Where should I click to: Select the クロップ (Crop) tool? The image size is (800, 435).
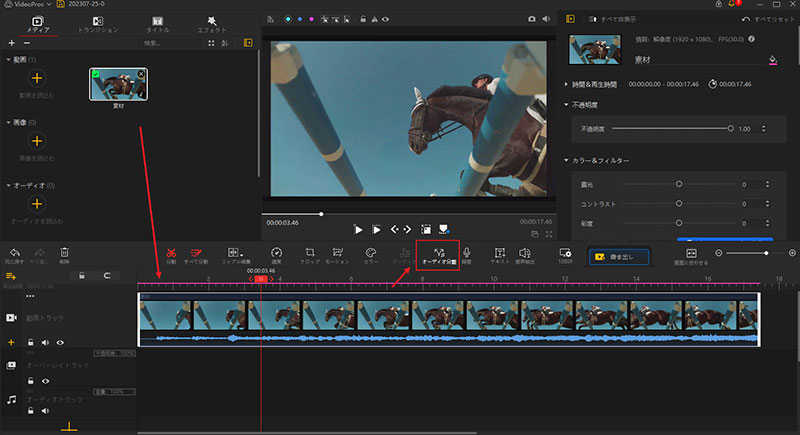[310, 255]
